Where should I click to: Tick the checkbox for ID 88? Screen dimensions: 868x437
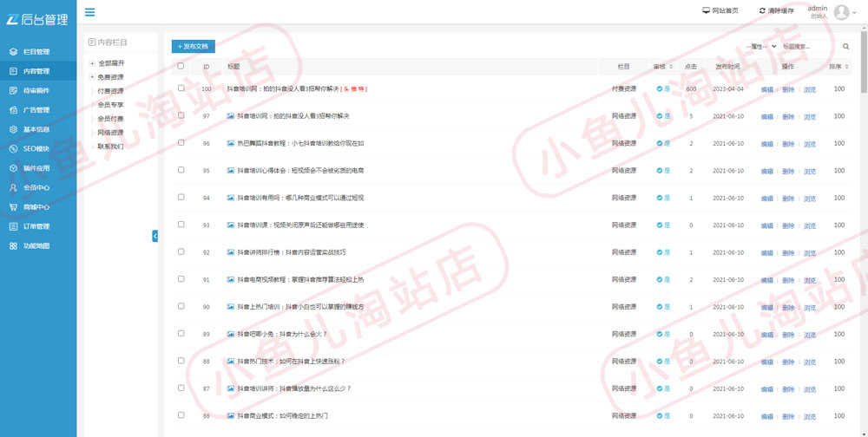[181, 360]
